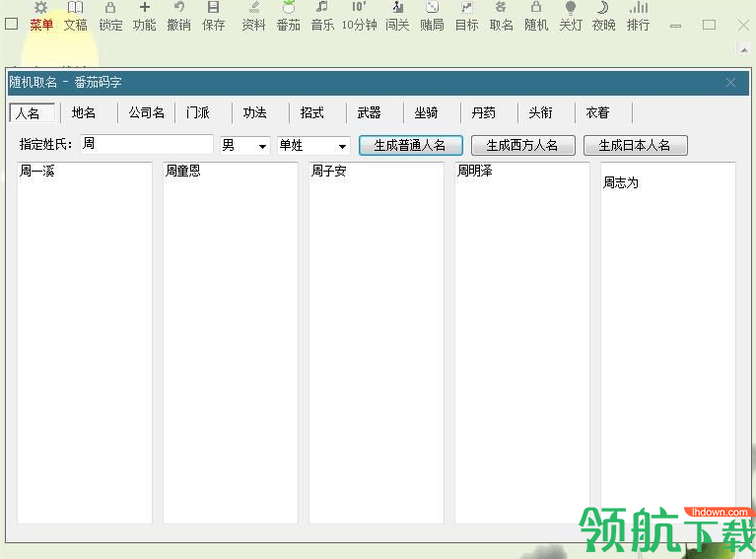Click the 保存 save icon
The image size is (756, 559).
tap(214, 16)
